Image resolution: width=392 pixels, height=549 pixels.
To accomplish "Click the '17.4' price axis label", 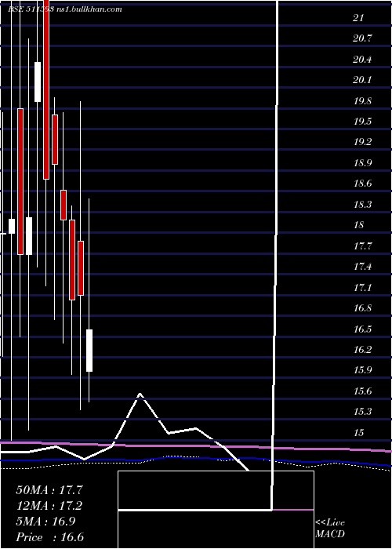I will coord(362,267).
